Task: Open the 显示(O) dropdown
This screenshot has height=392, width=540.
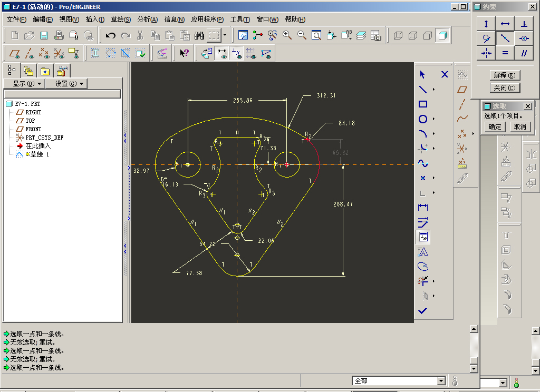Action: point(24,84)
